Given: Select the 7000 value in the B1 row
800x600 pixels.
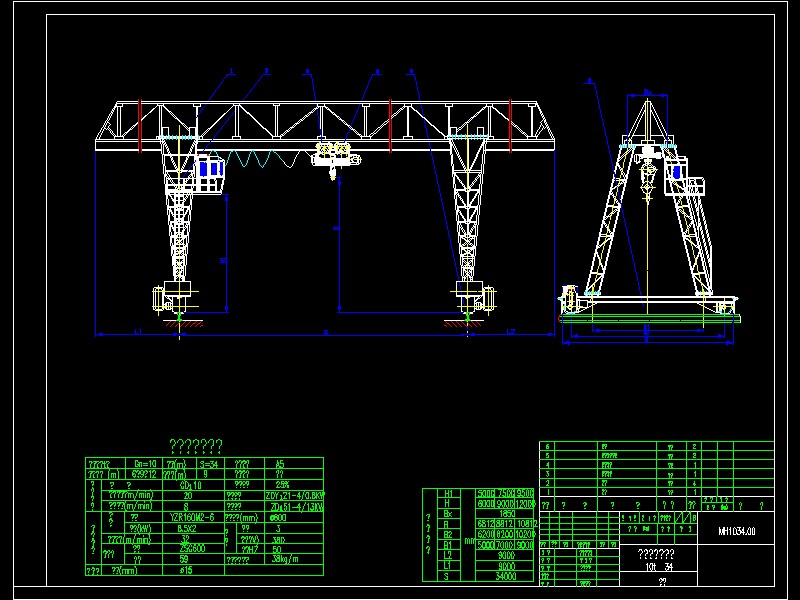Looking at the screenshot, I should click(505, 545).
